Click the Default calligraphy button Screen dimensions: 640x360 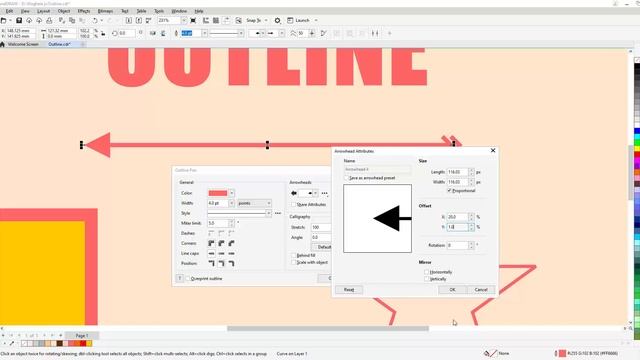[x=322, y=247]
